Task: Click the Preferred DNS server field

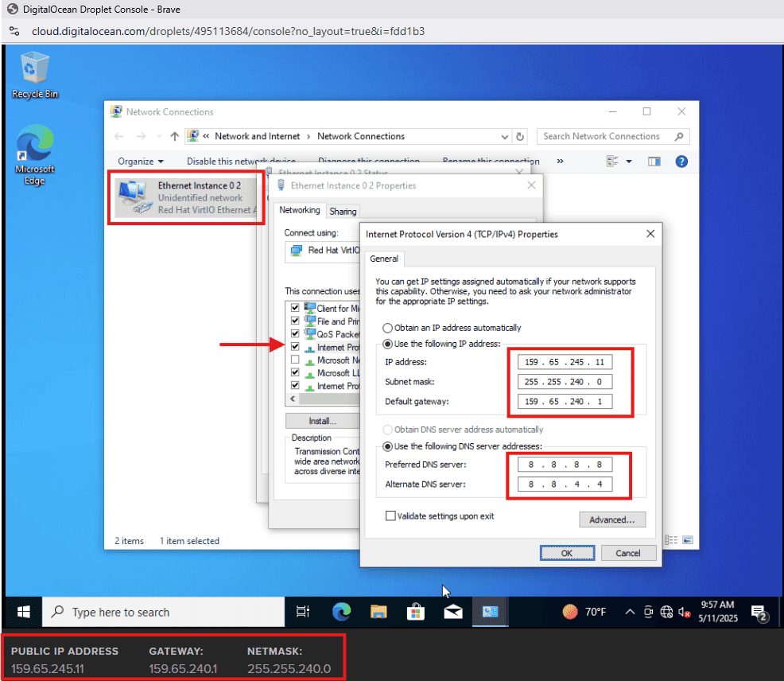Action: (x=565, y=465)
